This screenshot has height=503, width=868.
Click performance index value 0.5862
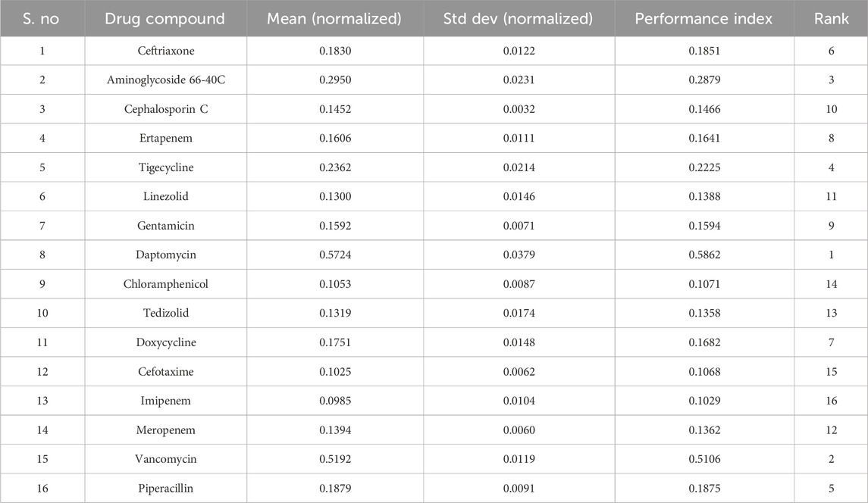[704, 255]
